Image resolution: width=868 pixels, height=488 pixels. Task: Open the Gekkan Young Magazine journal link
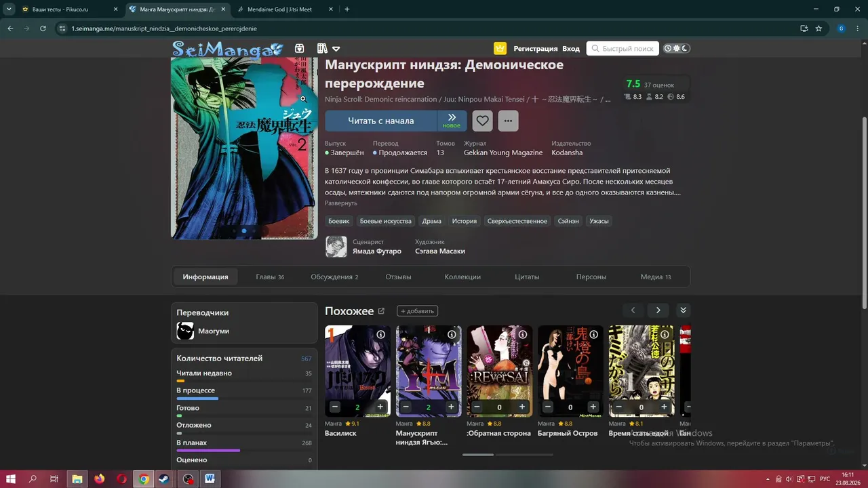(503, 153)
